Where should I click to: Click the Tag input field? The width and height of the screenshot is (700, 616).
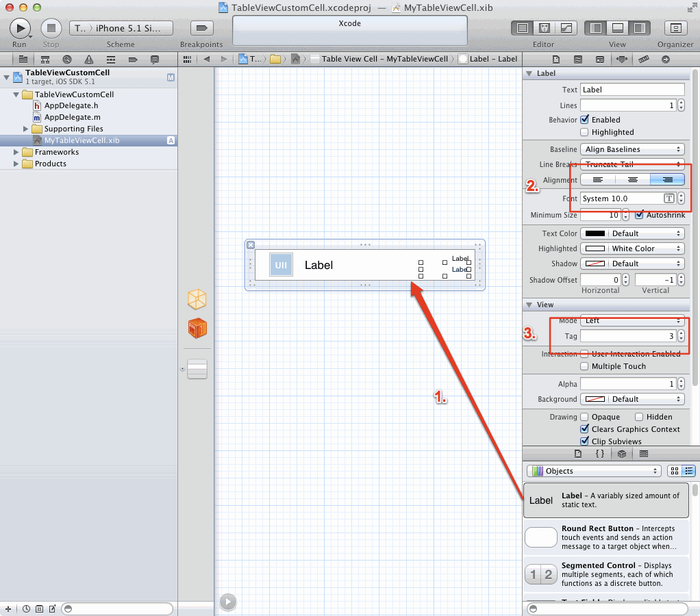tap(628, 336)
